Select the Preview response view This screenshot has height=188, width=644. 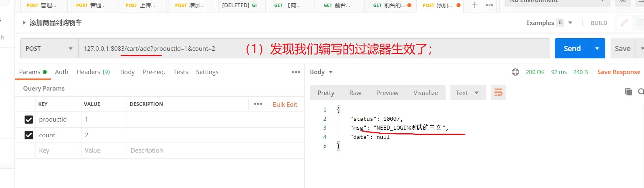pyautogui.click(x=388, y=93)
